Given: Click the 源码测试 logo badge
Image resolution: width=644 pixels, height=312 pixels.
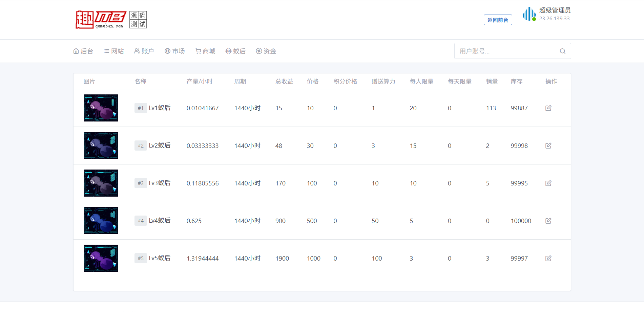Looking at the screenshot, I should [x=138, y=20].
